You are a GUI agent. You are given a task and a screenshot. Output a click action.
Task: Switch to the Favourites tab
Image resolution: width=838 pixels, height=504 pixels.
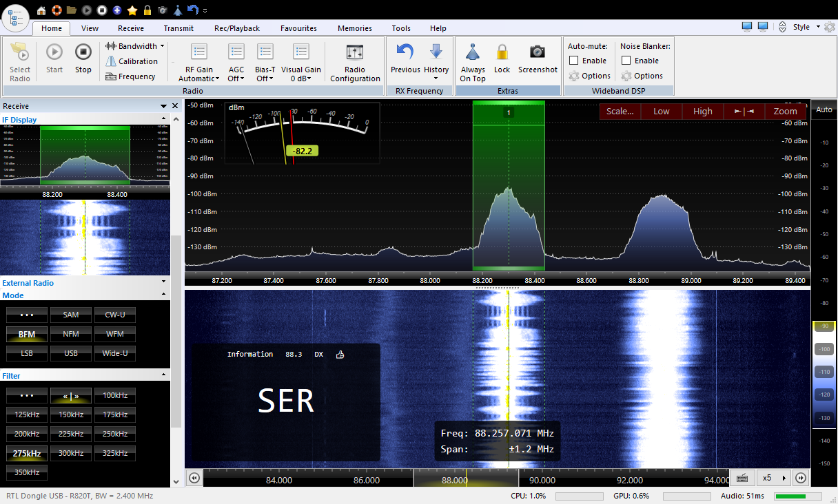point(298,28)
